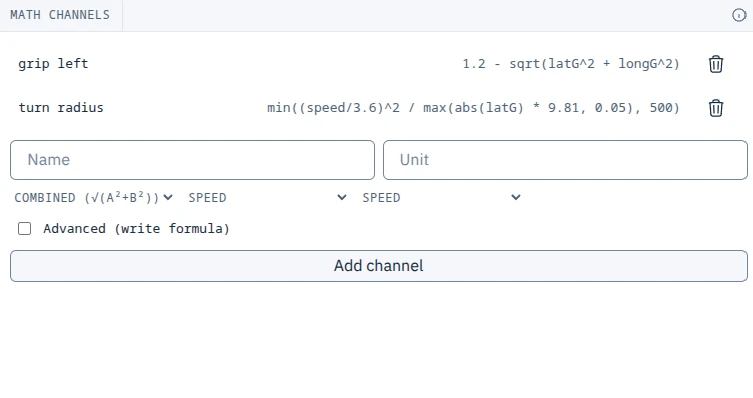Click chevron arrow of the Combined operation selector
The height and width of the screenshot is (398, 753).
(x=168, y=197)
